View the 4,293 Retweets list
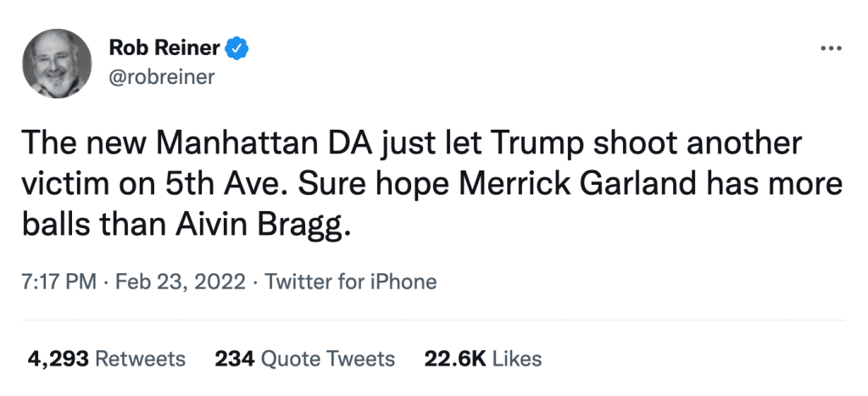This screenshot has height=396, width=868. pyautogui.click(x=107, y=359)
